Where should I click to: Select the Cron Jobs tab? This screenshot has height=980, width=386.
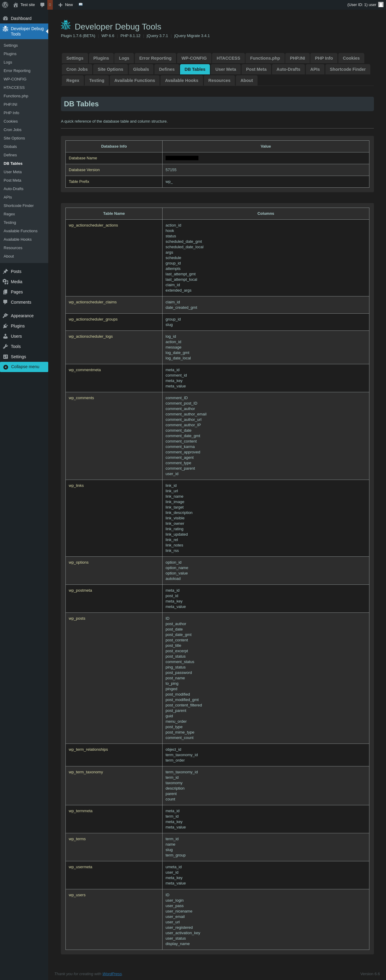coord(77,69)
